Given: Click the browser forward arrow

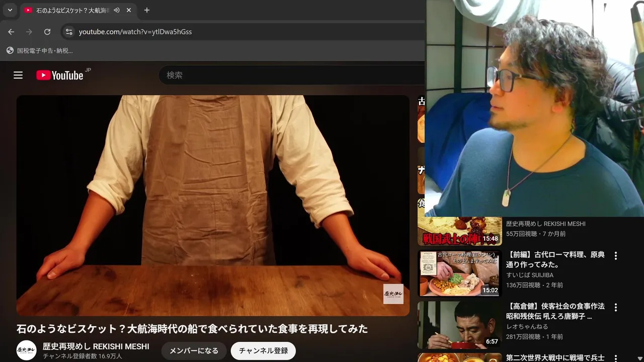Looking at the screenshot, I should click(x=29, y=32).
